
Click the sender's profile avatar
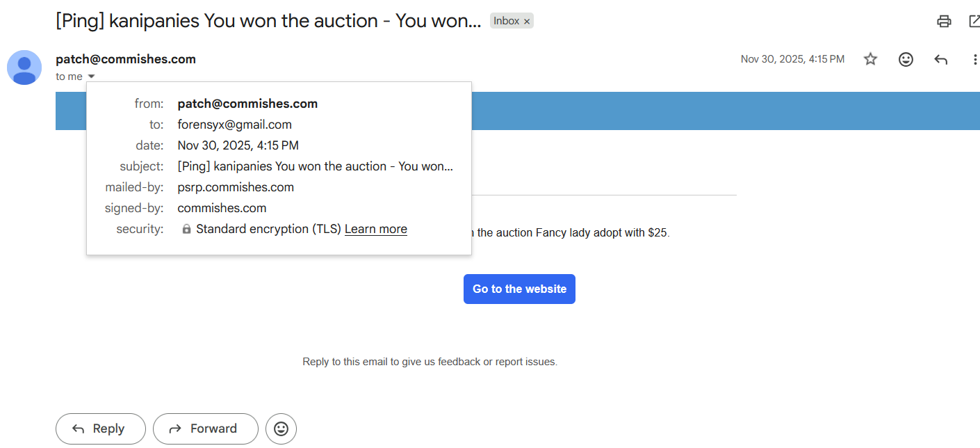(x=24, y=67)
